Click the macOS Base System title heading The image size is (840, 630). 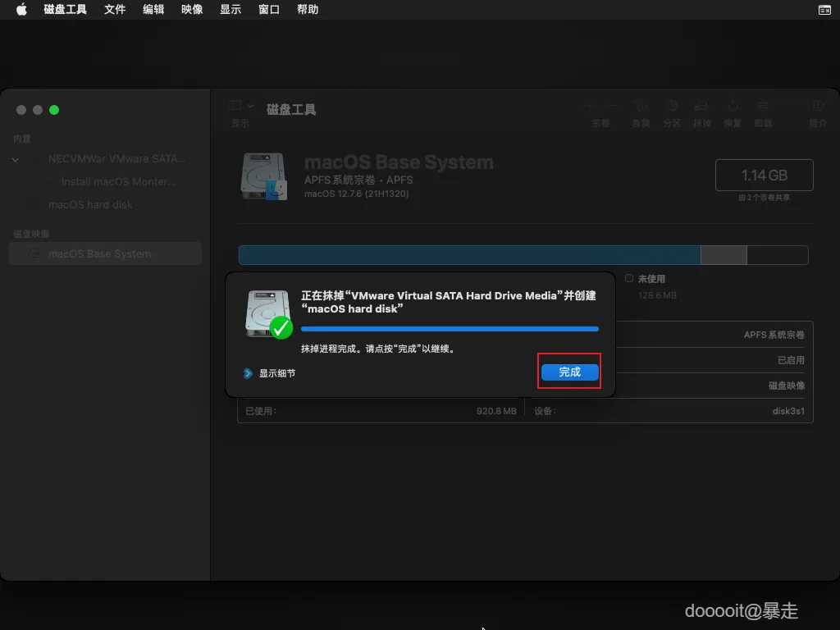[x=399, y=162]
